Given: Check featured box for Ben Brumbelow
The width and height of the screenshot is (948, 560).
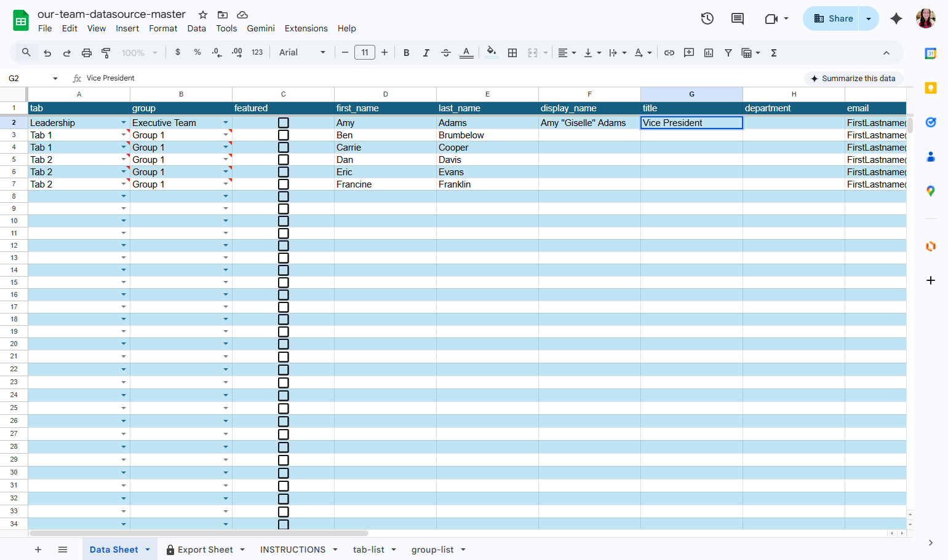Looking at the screenshot, I should coord(284,135).
